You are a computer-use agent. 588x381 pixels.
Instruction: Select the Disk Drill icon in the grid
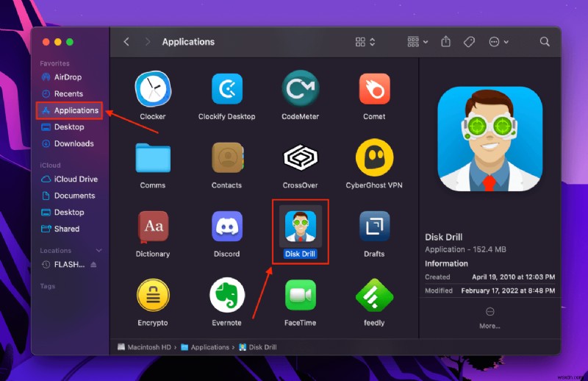coord(301,227)
